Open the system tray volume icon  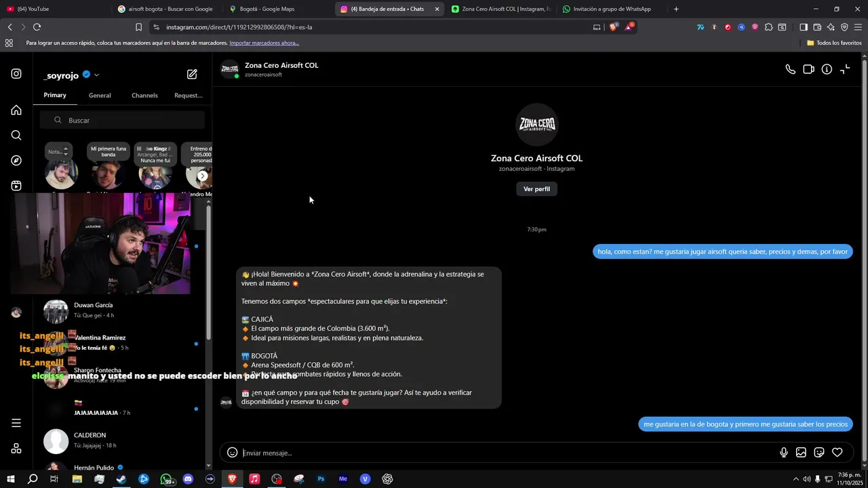coord(806,479)
